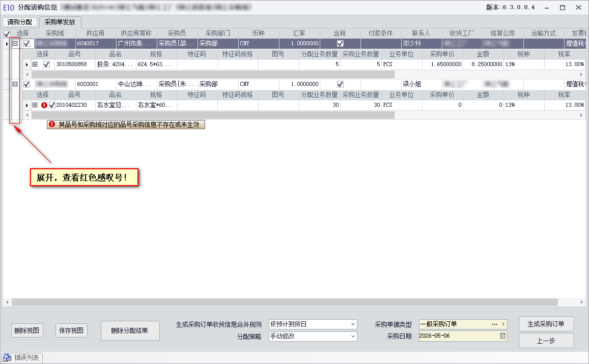Collapse the supplier 6040017 group

[x=15, y=44]
